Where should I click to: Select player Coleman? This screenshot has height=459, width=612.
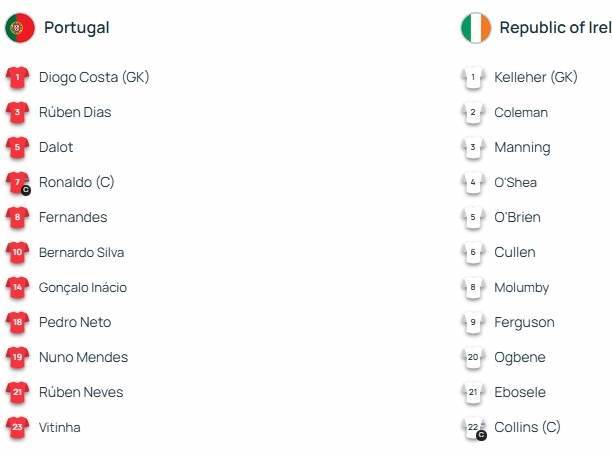click(x=521, y=113)
